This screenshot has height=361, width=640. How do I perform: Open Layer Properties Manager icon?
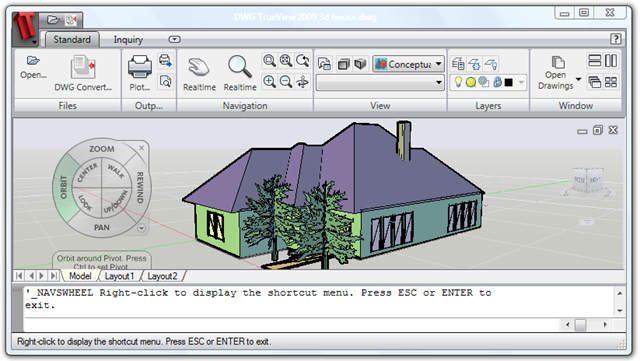[458, 64]
